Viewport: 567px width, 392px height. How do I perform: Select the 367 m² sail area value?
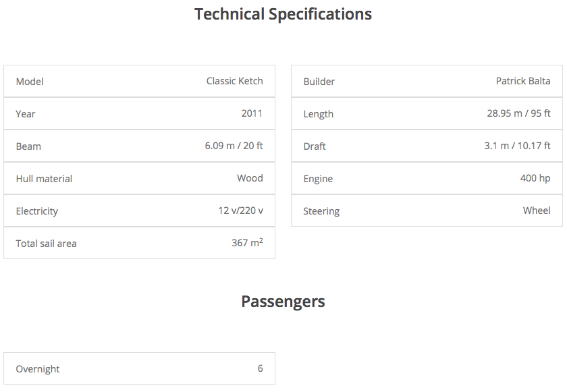247,243
